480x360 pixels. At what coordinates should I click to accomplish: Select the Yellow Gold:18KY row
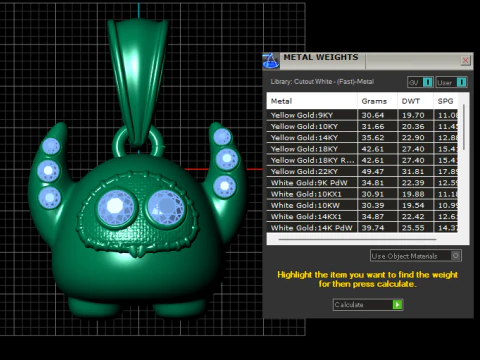[362, 149]
